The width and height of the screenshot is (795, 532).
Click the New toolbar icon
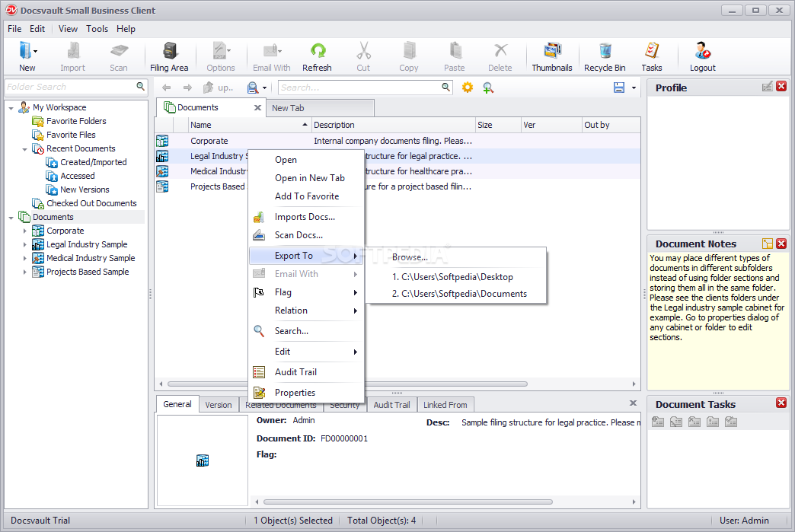[25, 51]
